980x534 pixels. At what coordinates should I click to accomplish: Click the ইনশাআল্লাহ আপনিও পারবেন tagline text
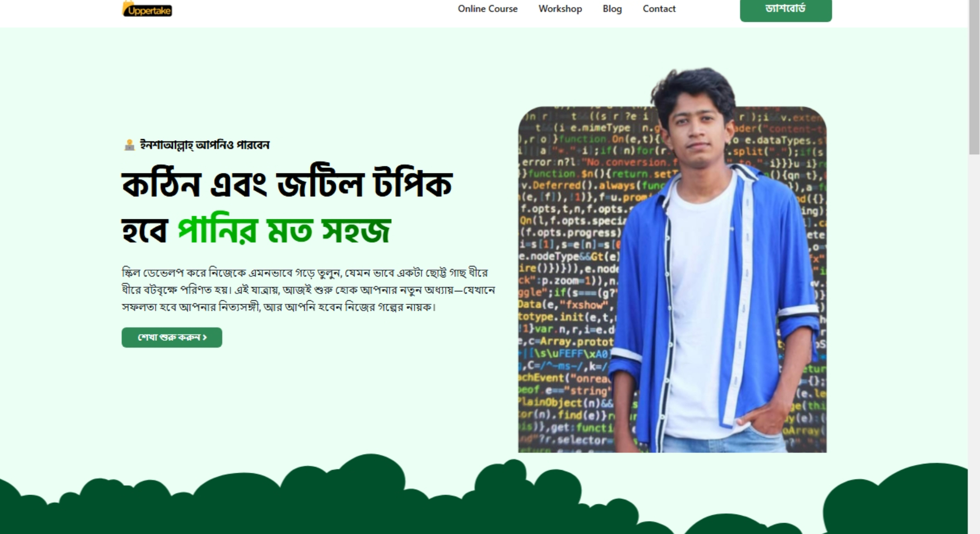point(204,145)
